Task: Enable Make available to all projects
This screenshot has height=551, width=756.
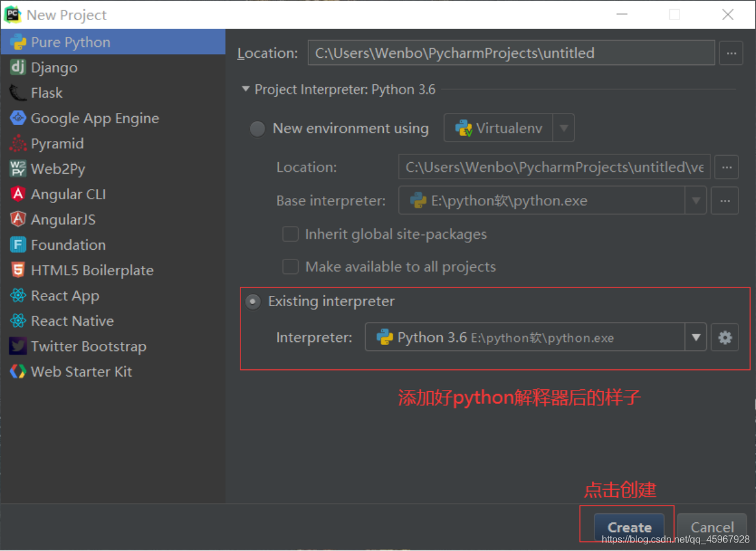Action: [291, 267]
